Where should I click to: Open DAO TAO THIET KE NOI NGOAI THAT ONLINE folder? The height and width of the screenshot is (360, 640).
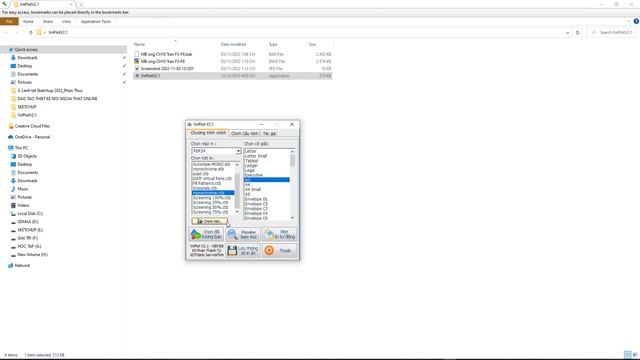57,99
